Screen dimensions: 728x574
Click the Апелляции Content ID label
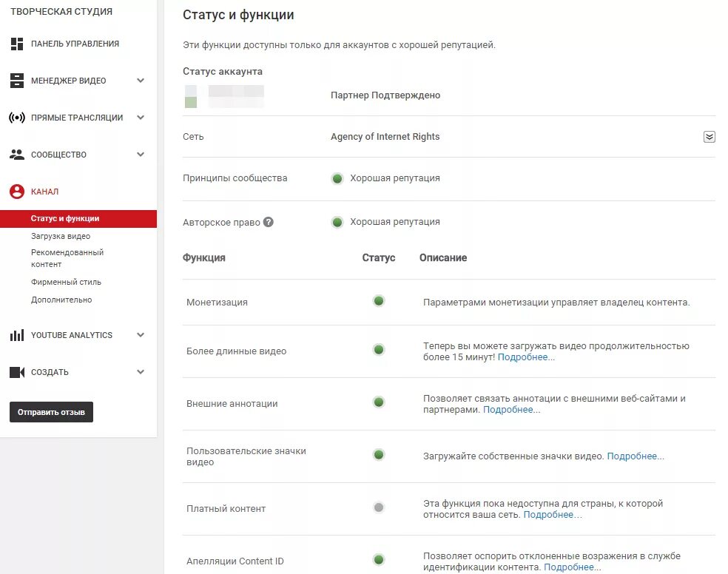coord(235,561)
